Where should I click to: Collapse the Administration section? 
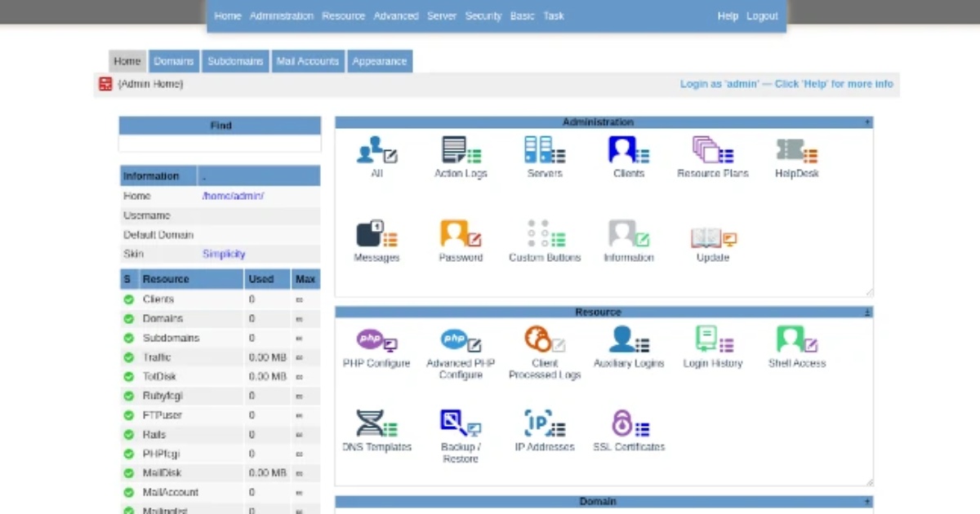[867, 122]
